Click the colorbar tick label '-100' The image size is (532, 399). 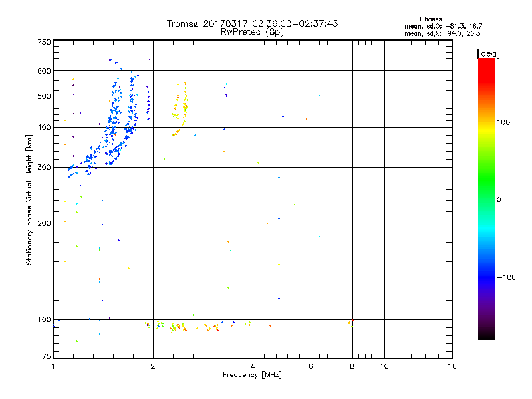pos(506,277)
